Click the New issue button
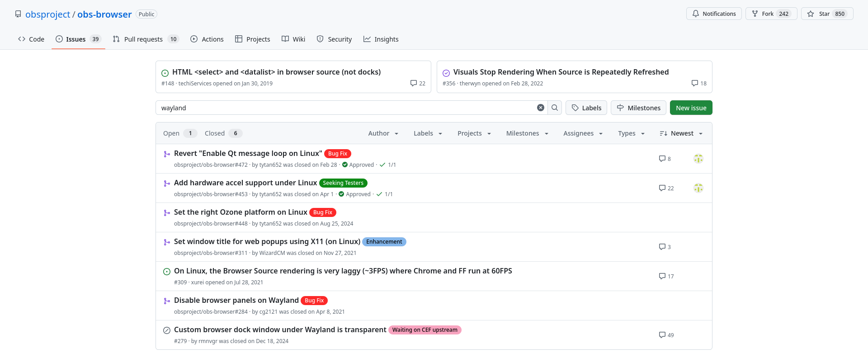 click(x=691, y=108)
